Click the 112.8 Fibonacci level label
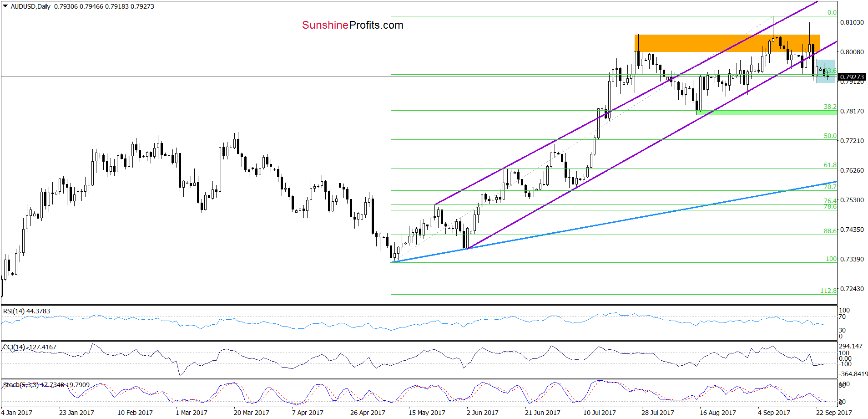This screenshot has width=868, height=419. (828, 291)
